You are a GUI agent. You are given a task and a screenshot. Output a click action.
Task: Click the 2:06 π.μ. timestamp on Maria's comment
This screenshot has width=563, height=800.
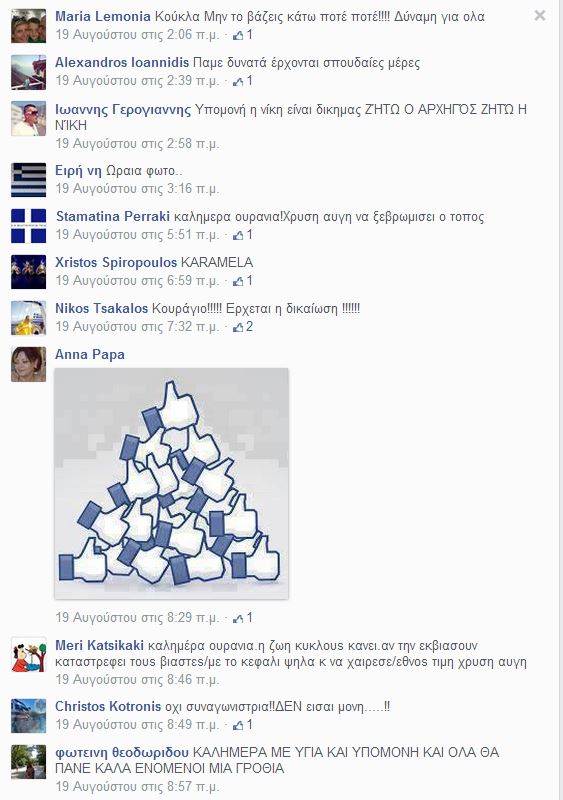tap(138, 35)
